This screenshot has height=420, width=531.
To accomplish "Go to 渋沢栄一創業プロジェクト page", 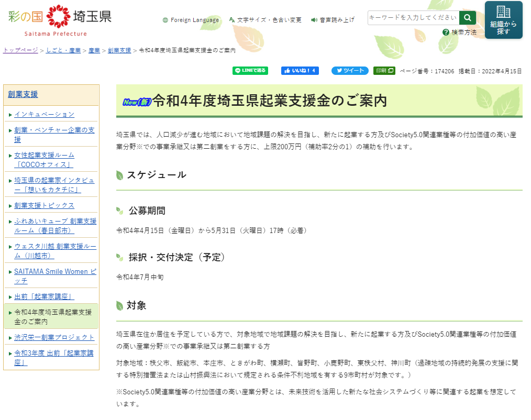I will click(x=54, y=337).
